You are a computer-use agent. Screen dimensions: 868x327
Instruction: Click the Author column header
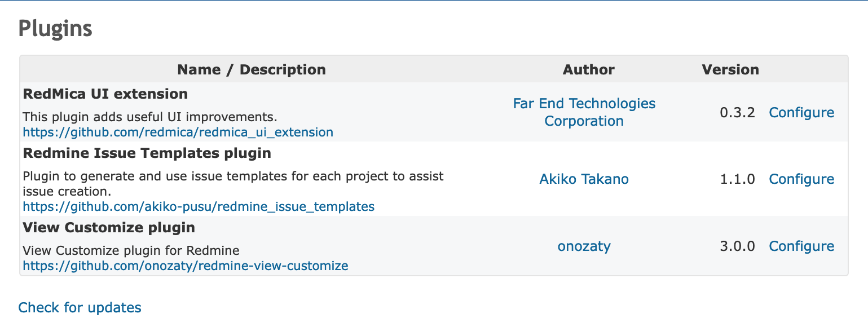[x=589, y=70]
